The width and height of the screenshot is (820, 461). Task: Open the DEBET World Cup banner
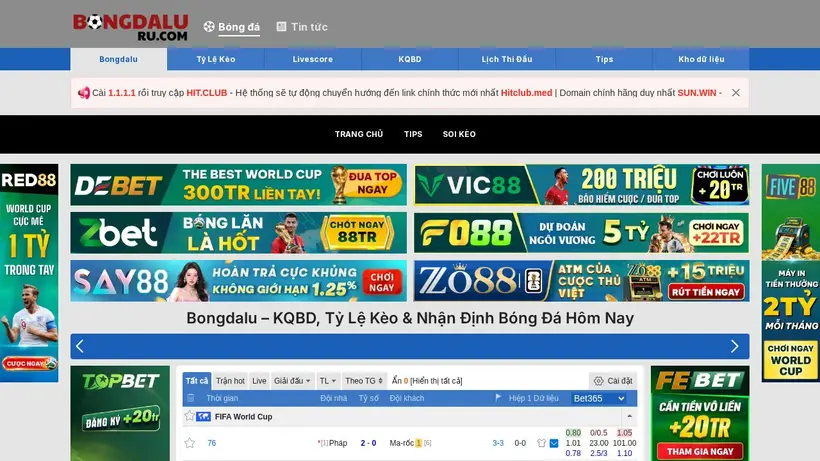tap(238, 185)
